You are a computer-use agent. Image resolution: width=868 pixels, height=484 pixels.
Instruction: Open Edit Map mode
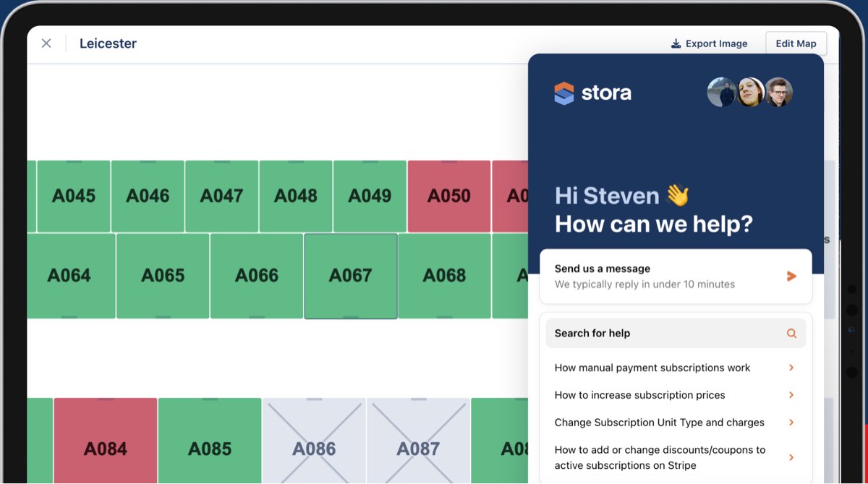796,43
